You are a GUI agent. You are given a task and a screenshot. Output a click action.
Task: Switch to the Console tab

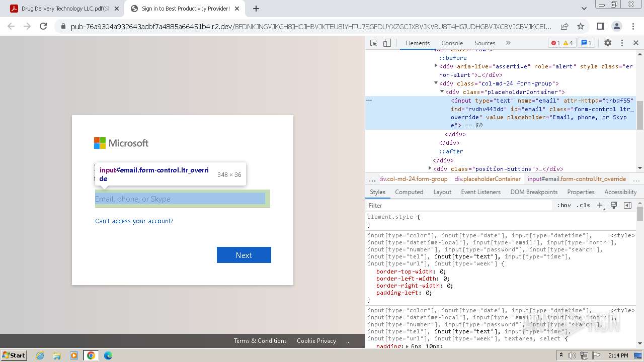pos(452,43)
